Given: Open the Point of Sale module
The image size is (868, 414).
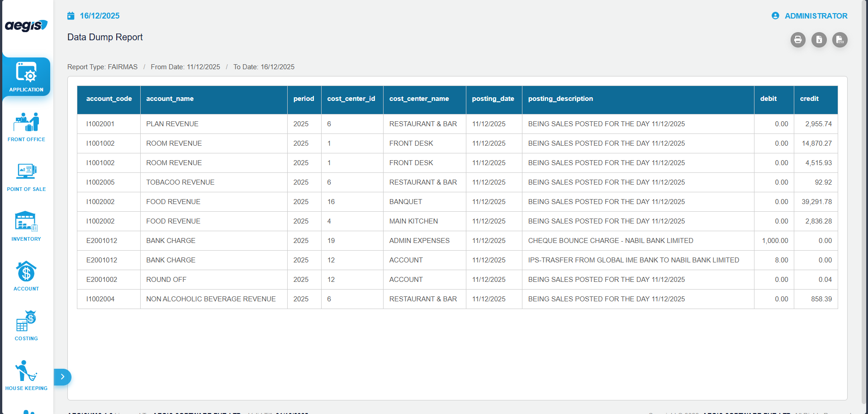Looking at the screenshot, I should 26,177.
